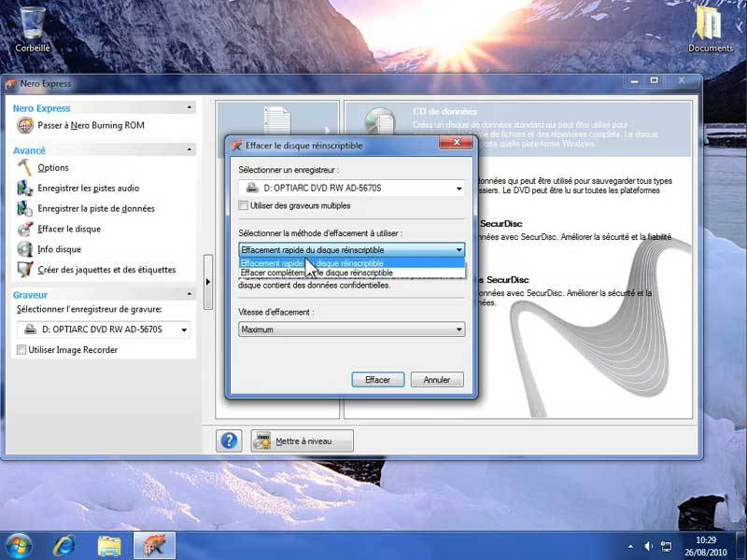
Task: Click the Annuler button
Action: [x=437, y=380]
